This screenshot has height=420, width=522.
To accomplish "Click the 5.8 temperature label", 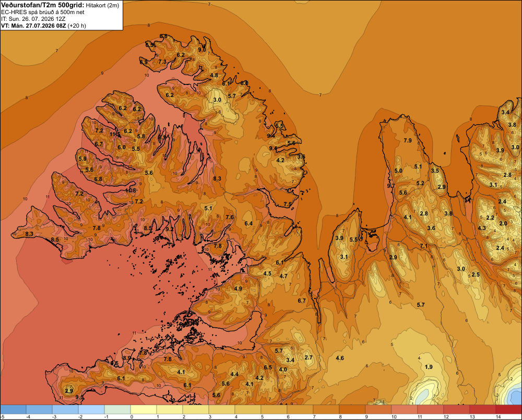I will coord(141,136).
